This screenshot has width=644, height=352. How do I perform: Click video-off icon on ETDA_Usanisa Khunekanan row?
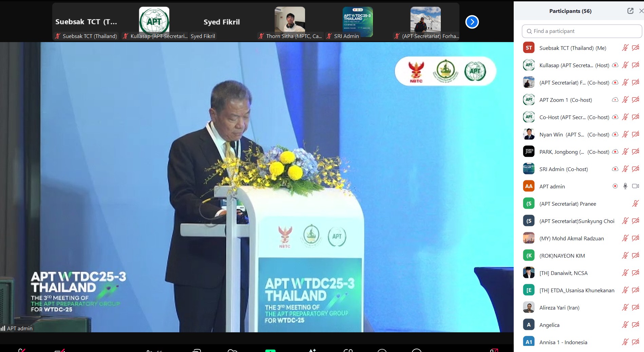(636, 290)
